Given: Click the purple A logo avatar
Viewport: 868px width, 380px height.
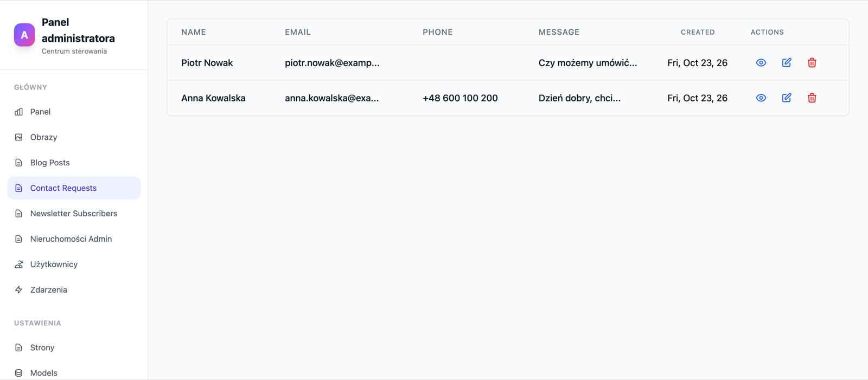Looking at the screenshot, I should pyautogui.click(x=24, y=35).
